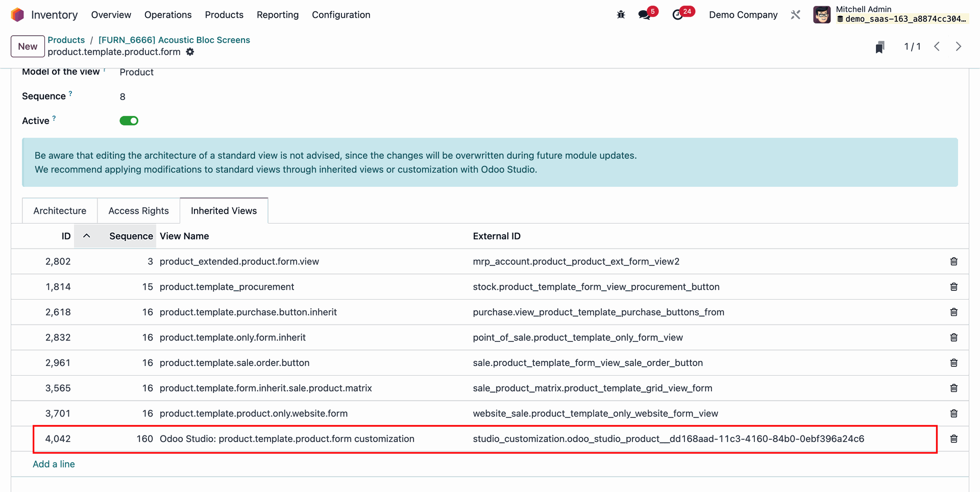
Task: Toggle the Studio wrench tools icon
Action: coord(795,15)
